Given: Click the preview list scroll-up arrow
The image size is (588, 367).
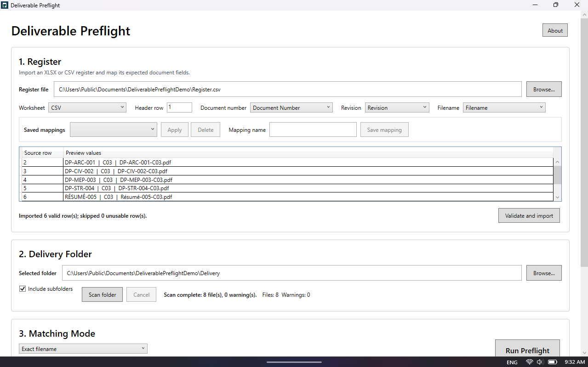Looking at the screenshot, I should [557, 162].
